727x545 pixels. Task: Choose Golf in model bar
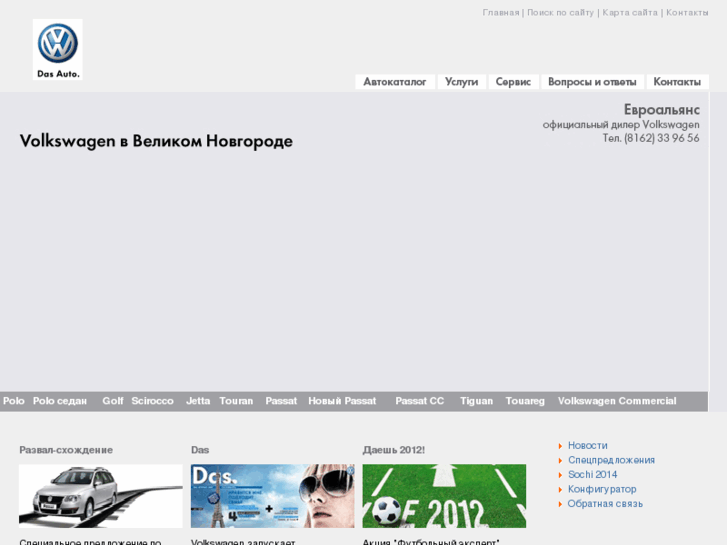pyautogui.click(x=113, y=401)
